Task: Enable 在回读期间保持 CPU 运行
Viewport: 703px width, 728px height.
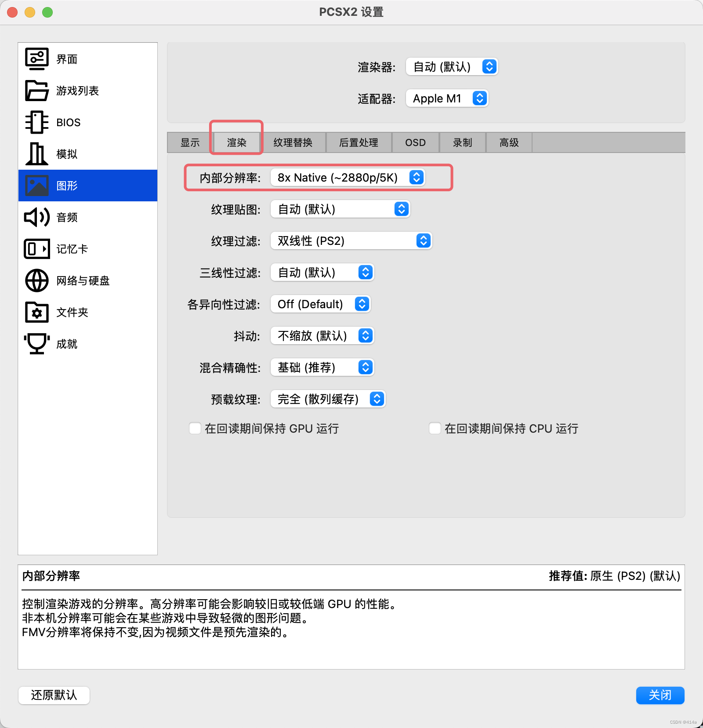Action: [x=435, y=428]
